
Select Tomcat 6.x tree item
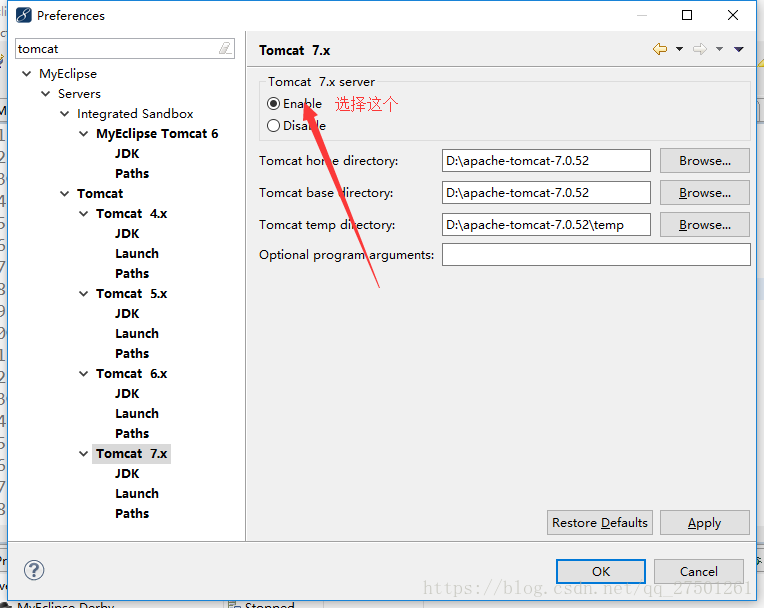(132, 374)
